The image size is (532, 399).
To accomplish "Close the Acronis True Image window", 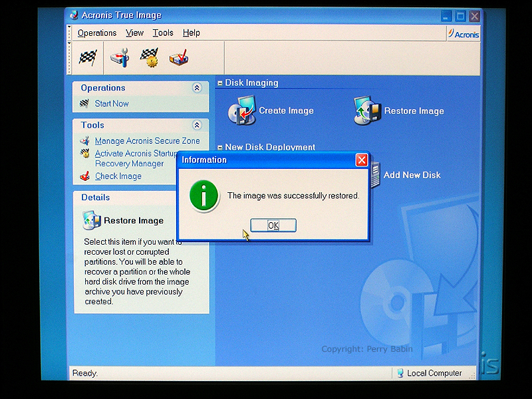I will 474,16.
